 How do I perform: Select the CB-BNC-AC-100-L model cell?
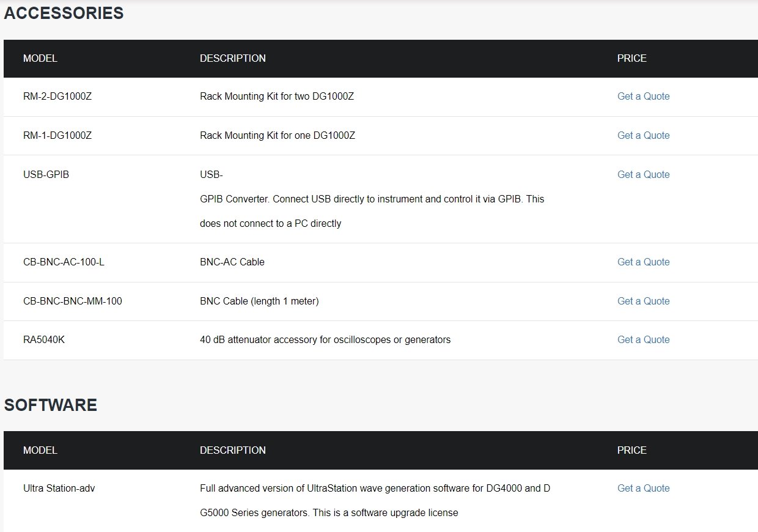coord(64,262)
